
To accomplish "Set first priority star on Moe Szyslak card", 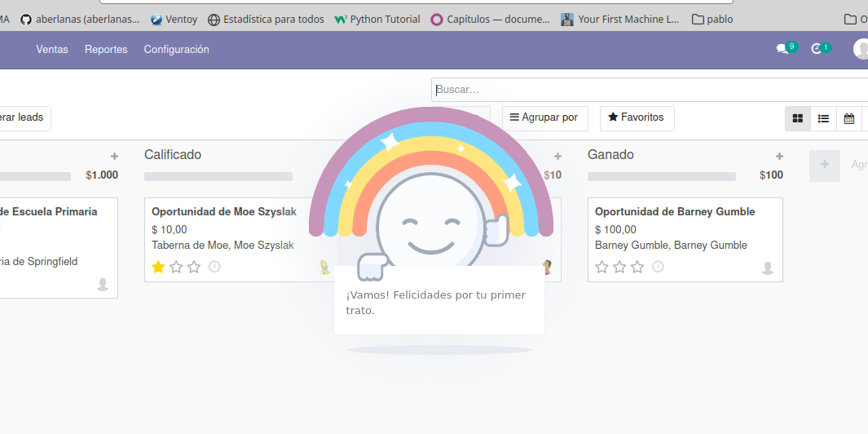I will click(158, 267).
